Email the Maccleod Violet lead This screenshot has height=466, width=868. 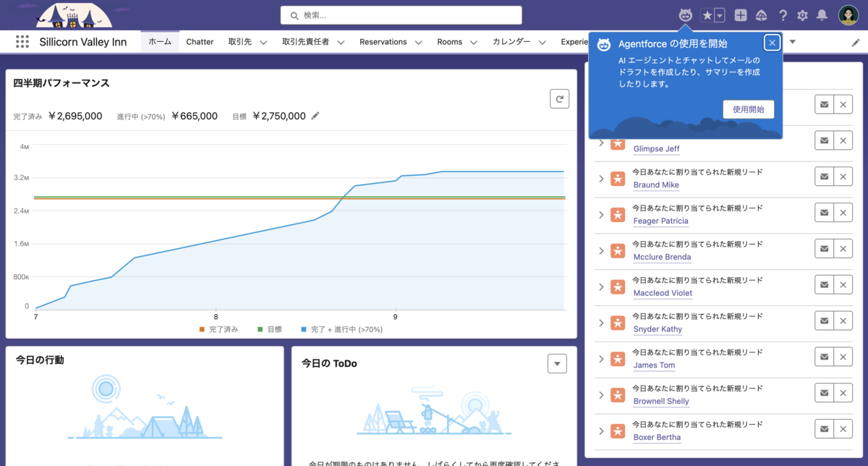pyautogui.click(x=824, y=284)
